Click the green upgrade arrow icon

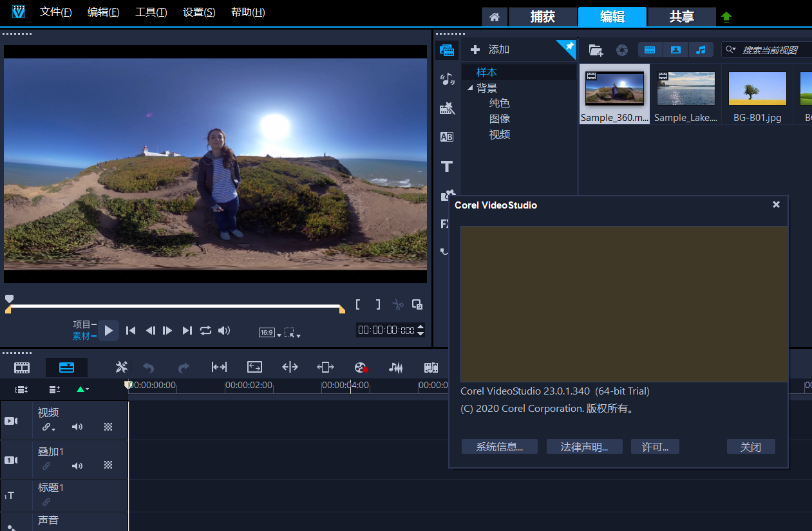726,17
